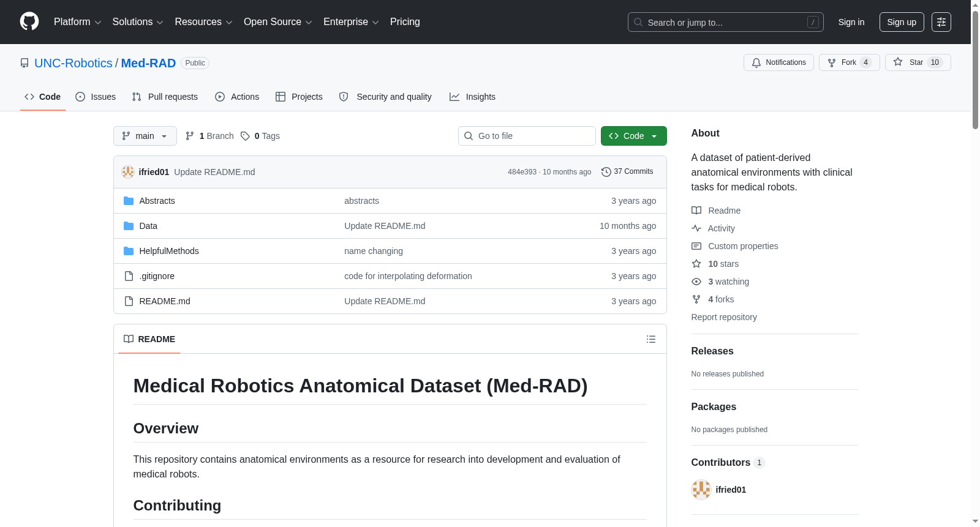Click the Abstracts folder icon
This screenshot has width=980, height=527.
[129, 201]
